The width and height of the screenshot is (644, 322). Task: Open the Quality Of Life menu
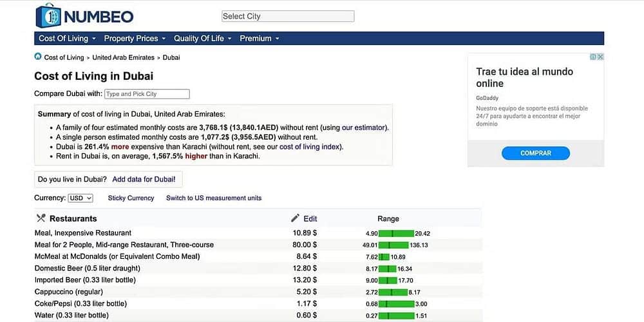point(203,39)
